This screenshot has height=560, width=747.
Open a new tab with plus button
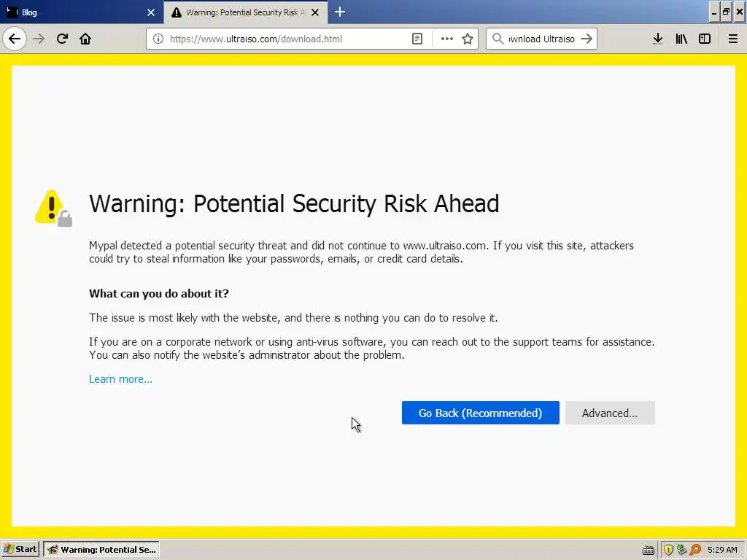340,12
